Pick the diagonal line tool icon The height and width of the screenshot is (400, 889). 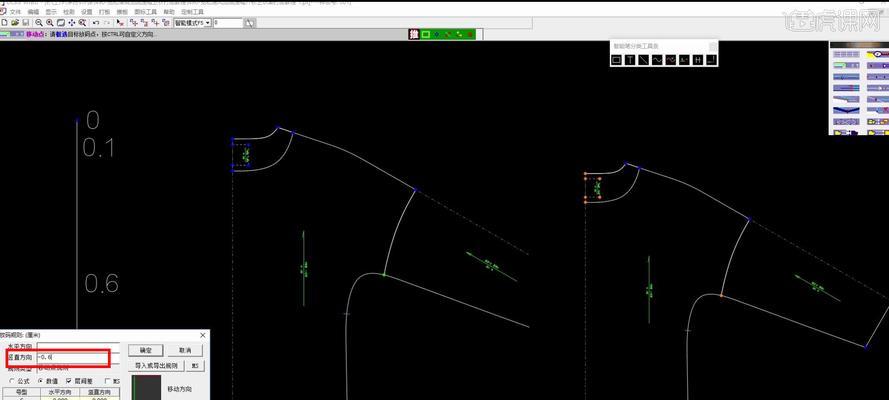coord(644,59)
